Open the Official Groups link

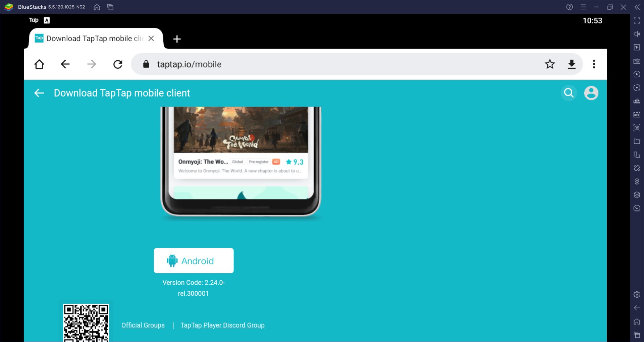pos(143,325)
